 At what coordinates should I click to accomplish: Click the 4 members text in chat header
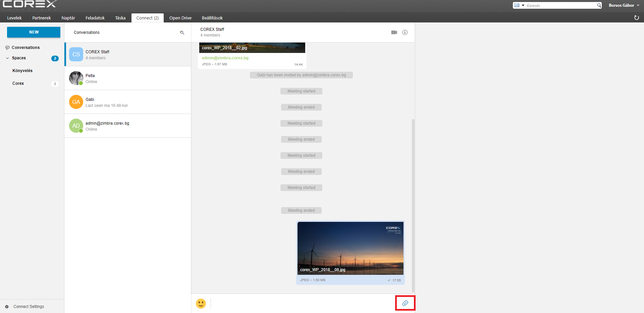(x=210, y=35)
